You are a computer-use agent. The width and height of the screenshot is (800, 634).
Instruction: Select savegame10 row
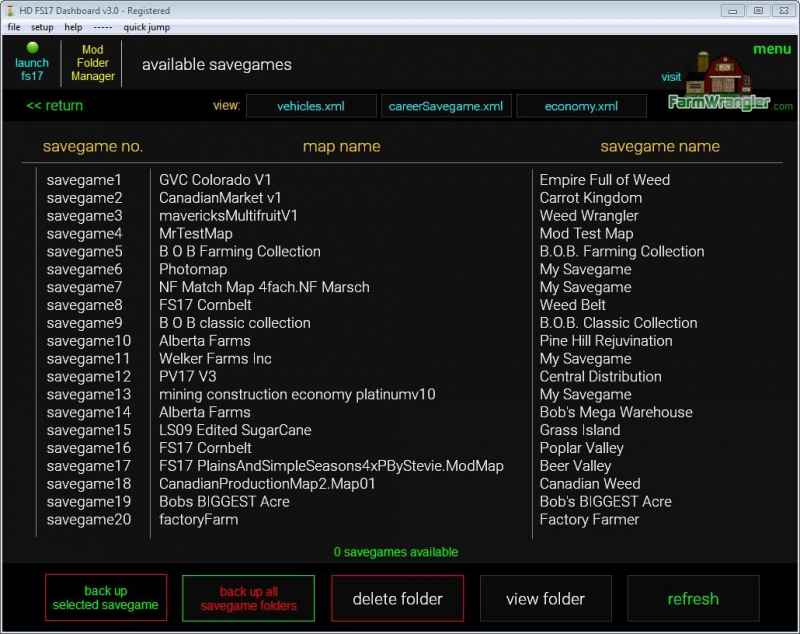[89, 341]
